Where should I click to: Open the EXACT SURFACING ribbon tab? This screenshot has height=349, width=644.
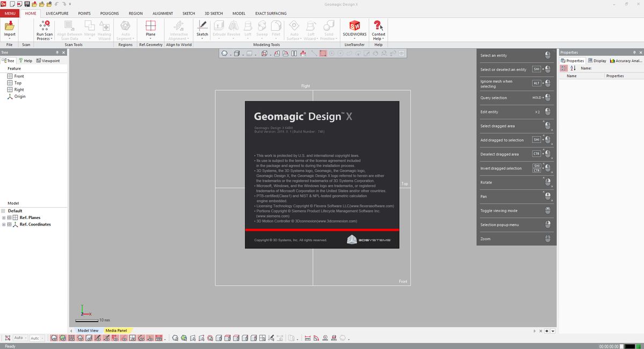270,13
